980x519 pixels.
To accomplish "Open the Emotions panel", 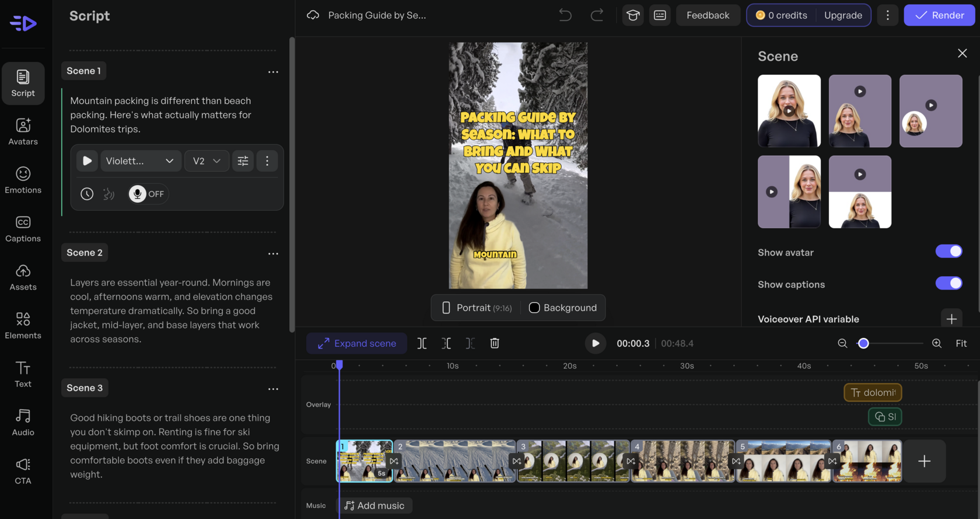I will coord(23,180).
